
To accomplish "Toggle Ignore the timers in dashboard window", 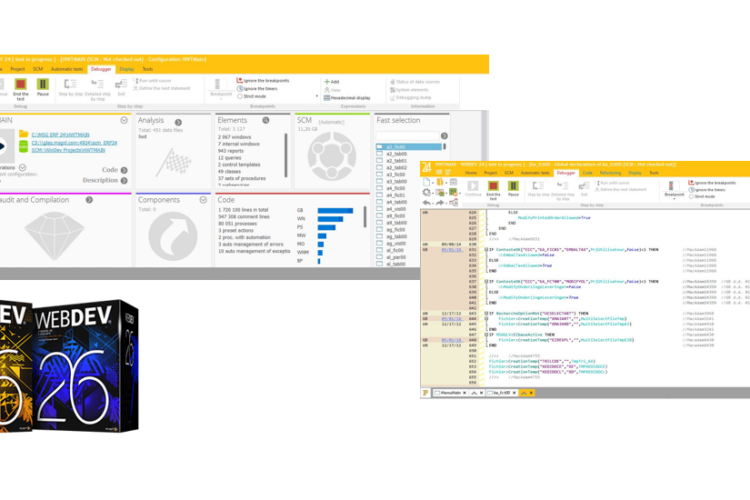I will [x=257, y=89].
